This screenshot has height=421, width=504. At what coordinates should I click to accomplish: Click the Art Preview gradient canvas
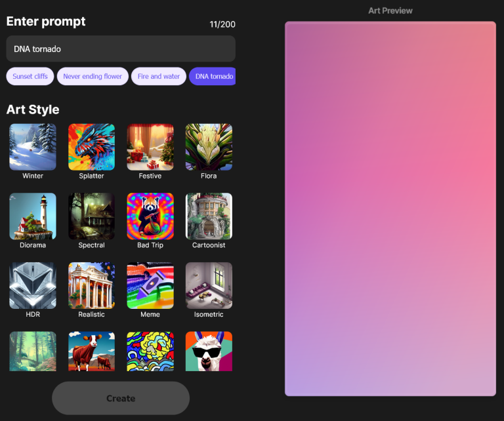pos(390,209)
